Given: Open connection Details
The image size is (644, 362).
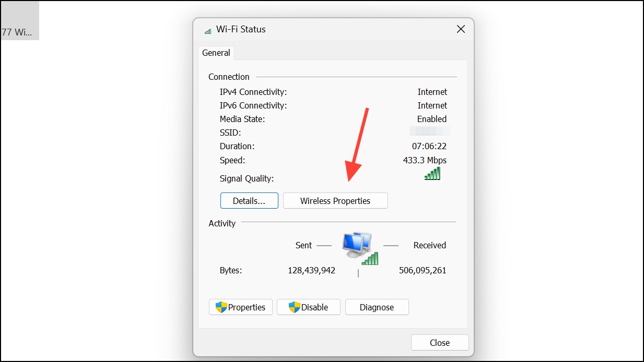Looking at the screenshot, I should tap(249, 201).
